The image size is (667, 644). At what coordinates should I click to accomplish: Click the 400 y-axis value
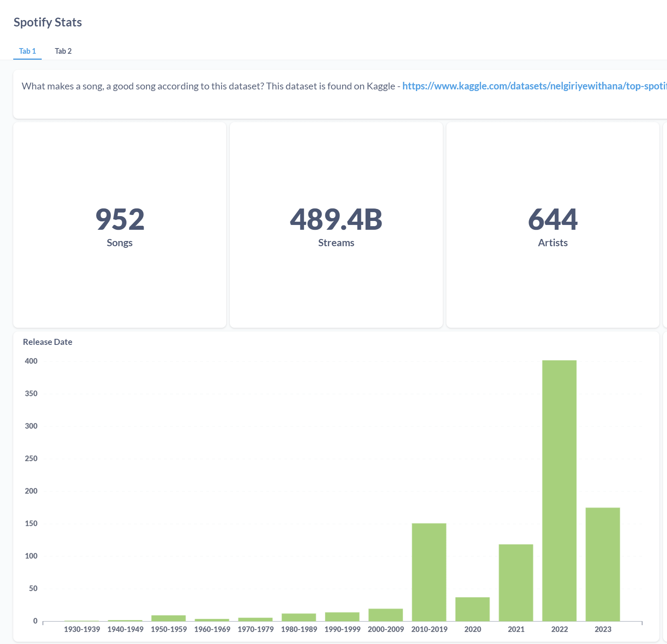pyautogui.click(x=31, y=361)
